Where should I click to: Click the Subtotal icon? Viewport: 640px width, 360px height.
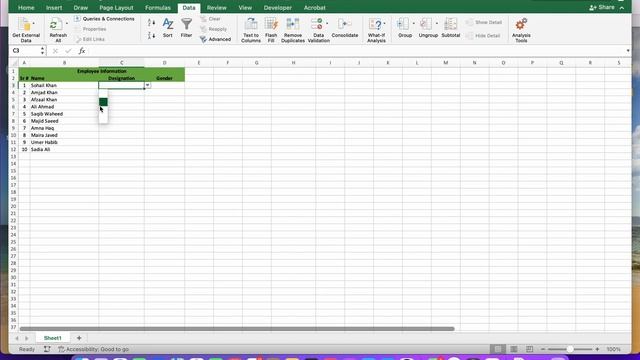click(451, 24)
